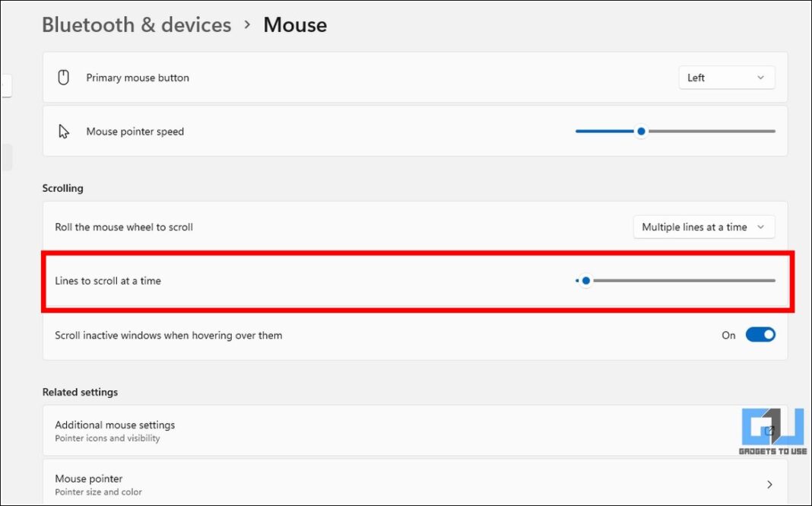Screen dimensions: 812x506
Task: Click the Scrolling section heading
Action: tap(62, 188)
